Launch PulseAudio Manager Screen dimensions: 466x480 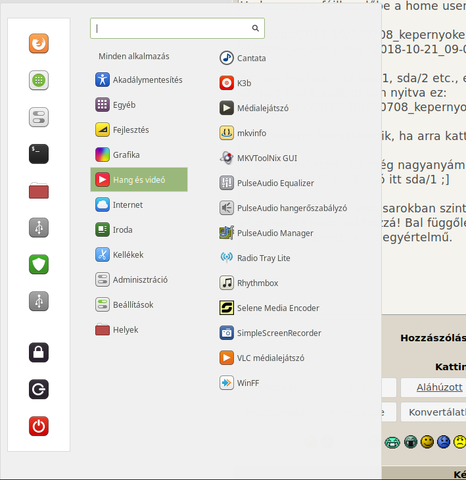click(266, 233)
